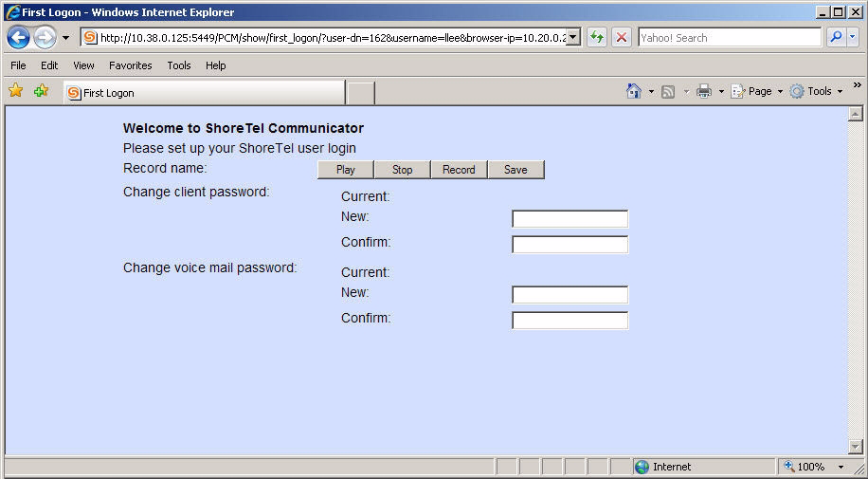Open the View menu

83,65
